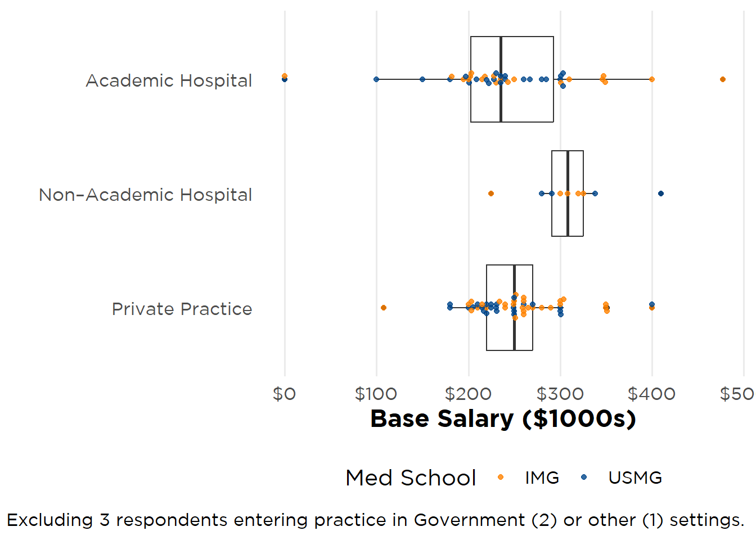Click the $400 tick label

coord(651,394)
